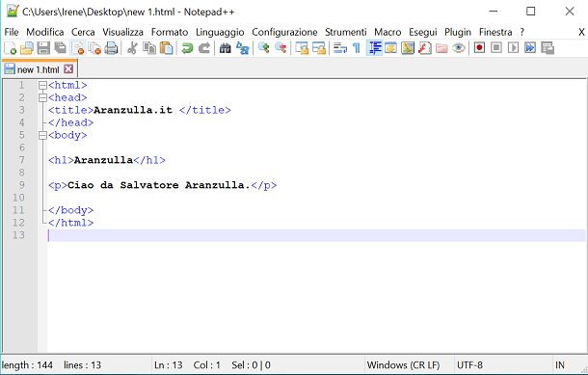This screenshot has width=588, height=375.
Task: Close the current document via toolbar icon
Action: (78, 48)
